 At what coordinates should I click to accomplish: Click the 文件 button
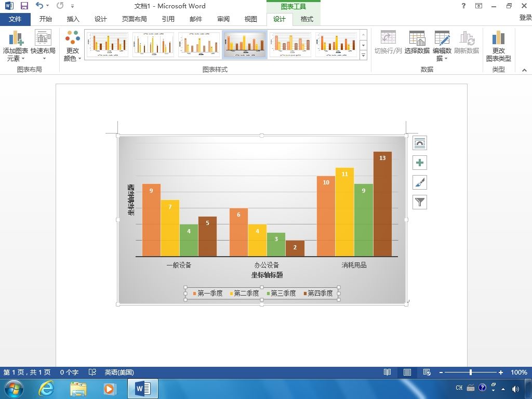(x=15, y=19)
